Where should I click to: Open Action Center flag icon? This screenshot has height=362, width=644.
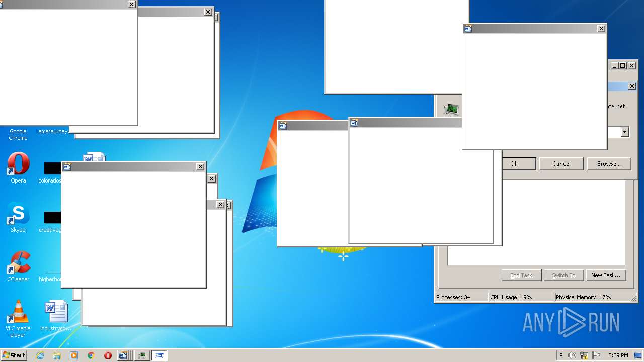pos(596,355)
